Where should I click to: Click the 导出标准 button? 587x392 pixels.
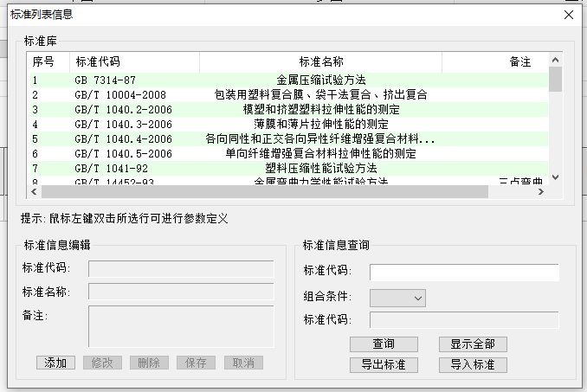pos(384,364)
